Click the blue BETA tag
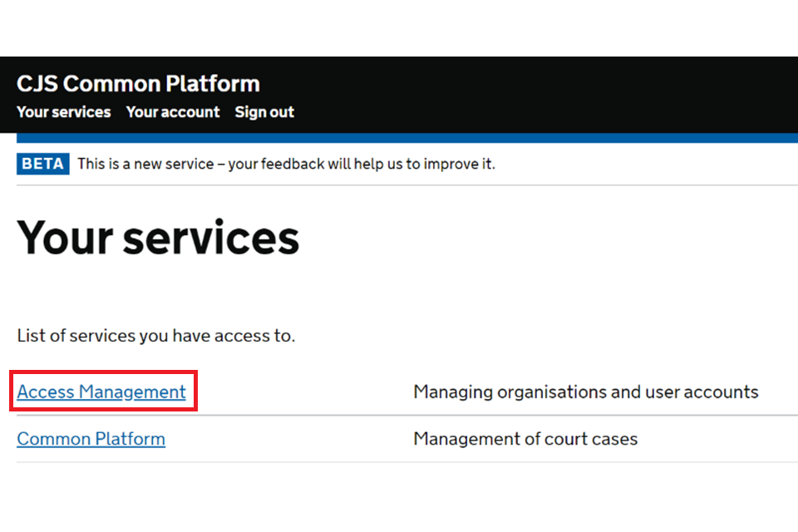This screenshot has height=532, width=798. (x=43, y=164)
